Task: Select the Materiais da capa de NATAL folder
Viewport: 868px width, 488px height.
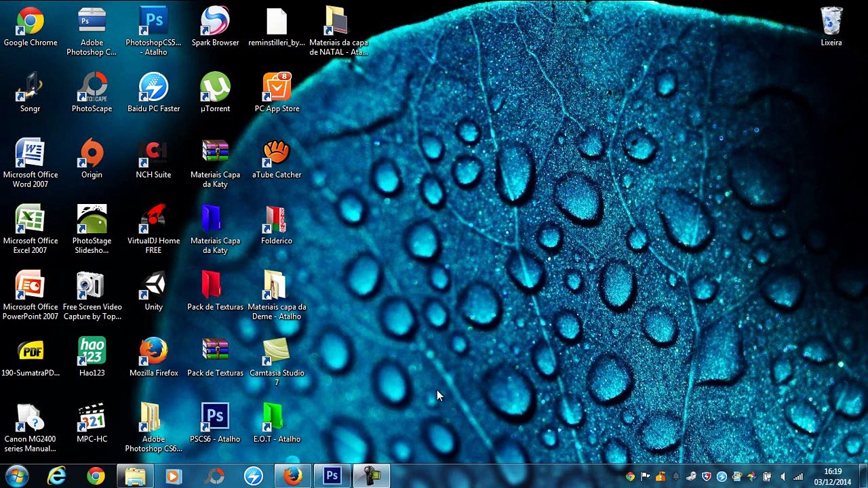Action: click(338, 32)
